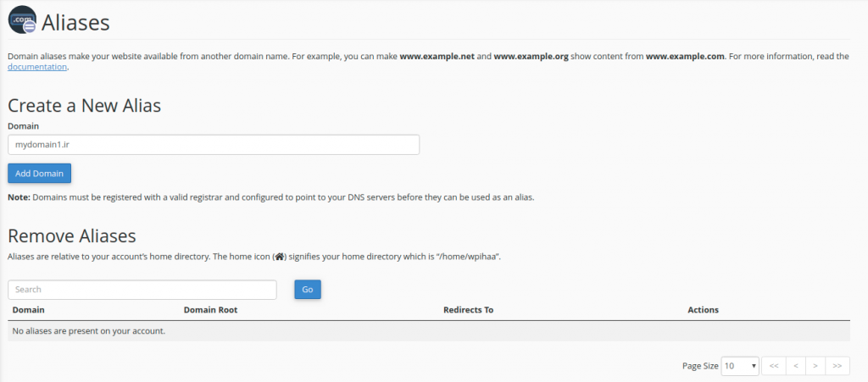868x382 pixels.
Task: Click the www.example.com bold text
Action: coord(685,57)
